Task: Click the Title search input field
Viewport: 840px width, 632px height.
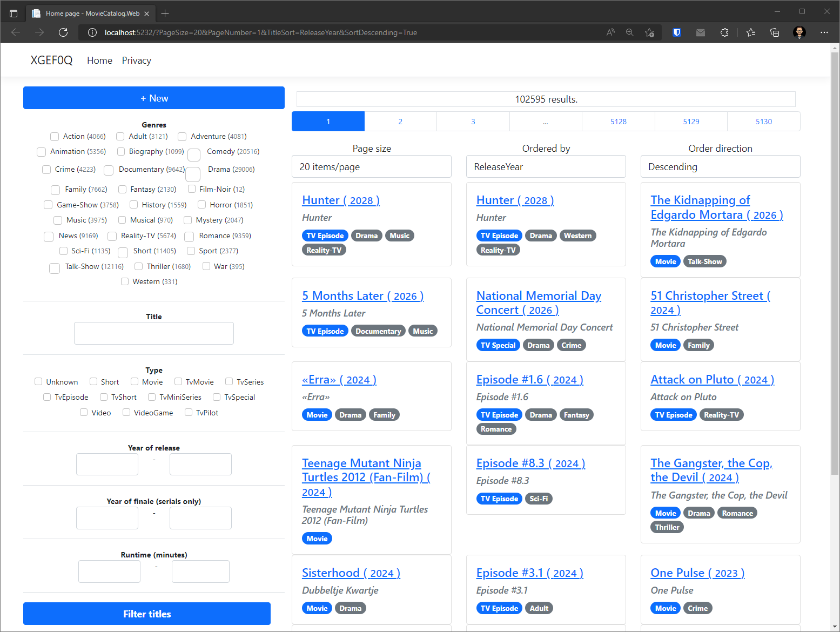Action: click(154, 333)
